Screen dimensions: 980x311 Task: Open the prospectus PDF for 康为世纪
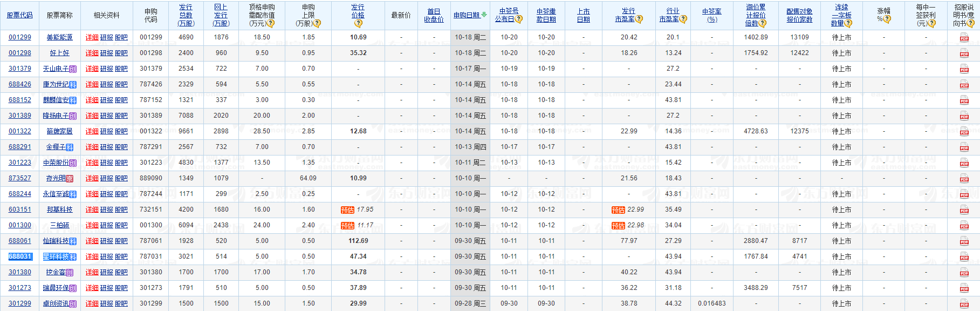coord(964,85)
